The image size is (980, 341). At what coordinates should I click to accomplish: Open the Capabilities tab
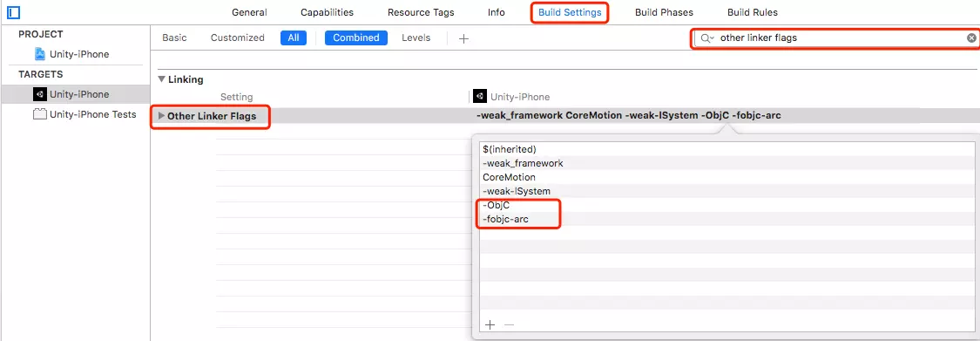click(x=327, y=12)
